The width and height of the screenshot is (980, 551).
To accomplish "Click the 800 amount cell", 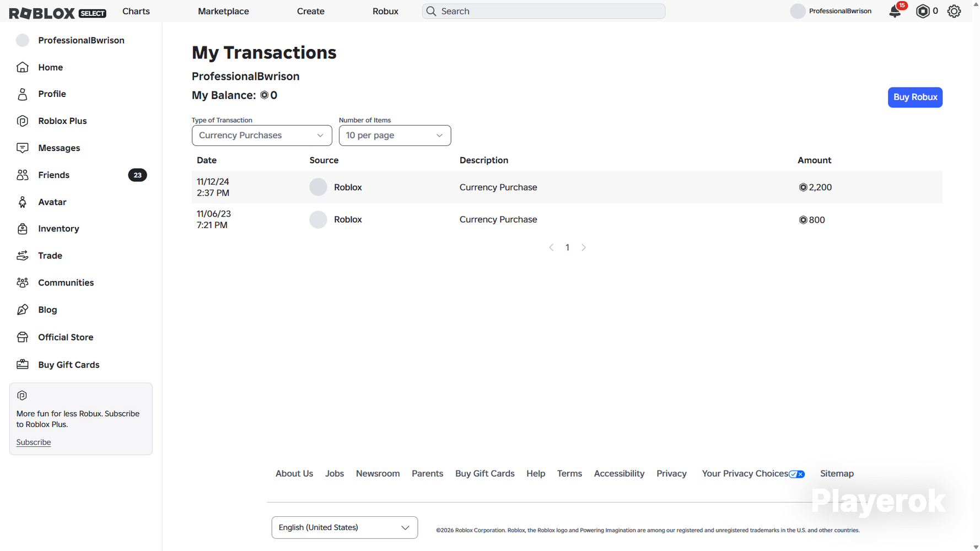I will point(812,220).
